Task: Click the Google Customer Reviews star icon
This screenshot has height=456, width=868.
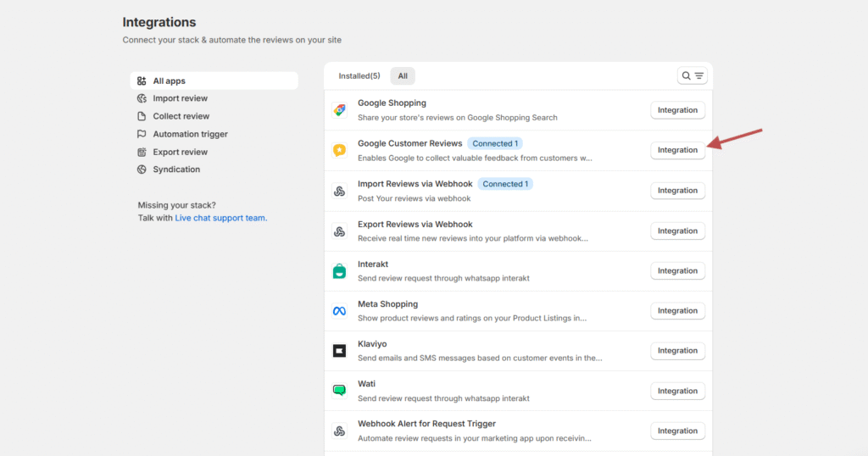Action: click(339, 150)
